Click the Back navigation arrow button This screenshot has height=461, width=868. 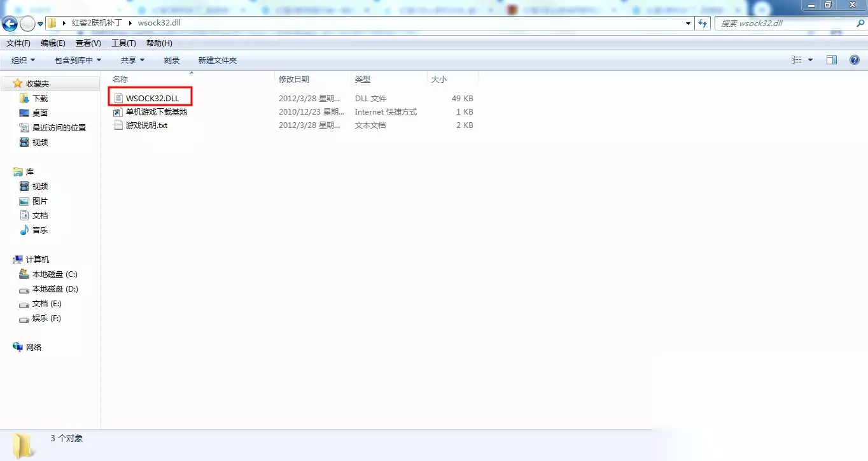click(10, 24)
